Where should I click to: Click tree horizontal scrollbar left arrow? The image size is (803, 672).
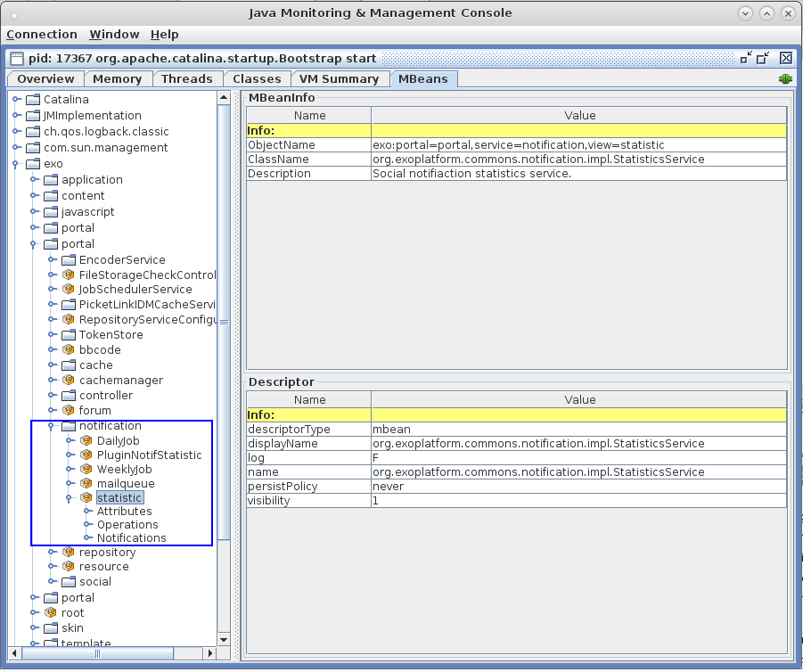14,653
